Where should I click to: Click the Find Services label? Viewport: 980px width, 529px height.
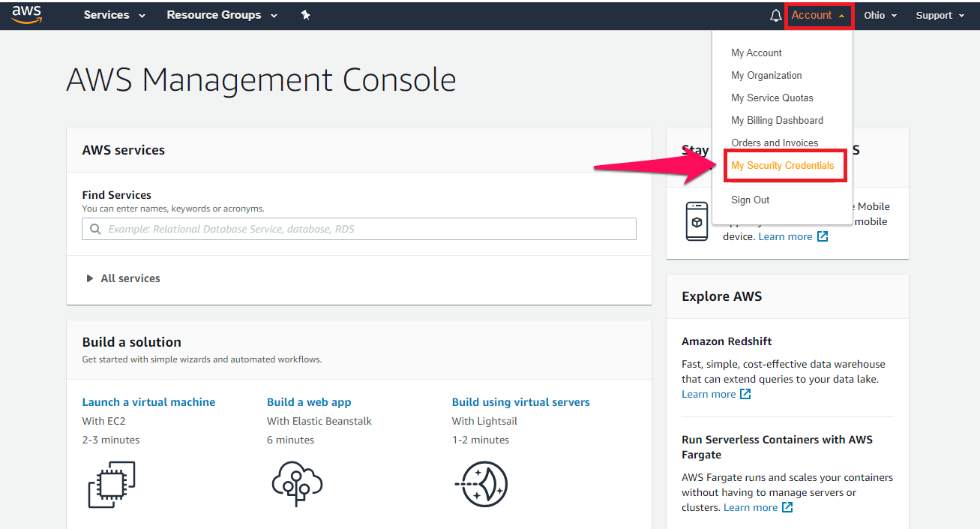pos(117,195)
